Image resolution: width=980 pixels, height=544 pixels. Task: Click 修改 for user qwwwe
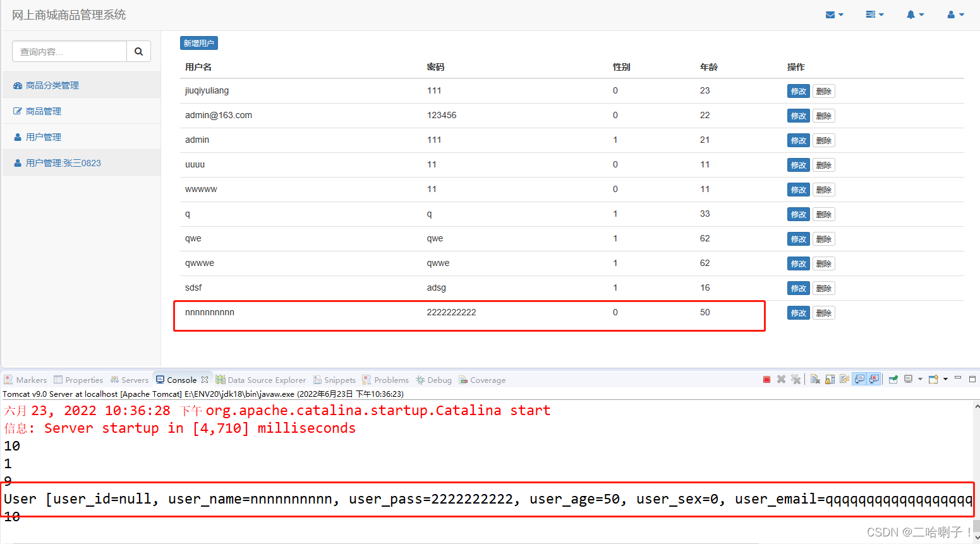coord(799,263)
